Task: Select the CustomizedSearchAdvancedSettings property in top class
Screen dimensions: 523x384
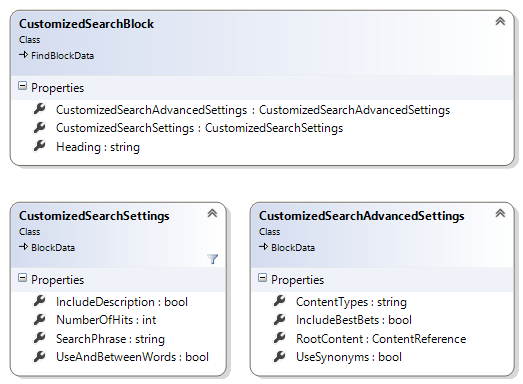Action: (x=253, y=110)
